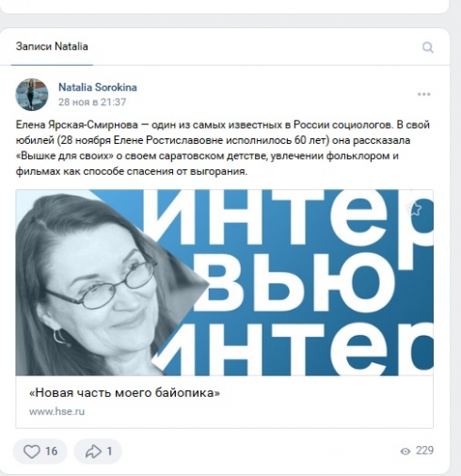This screenshot has height=476, width=461.
Task: Open the post timestamp 28 ноя в 21:37
Action: coord(92,103)
